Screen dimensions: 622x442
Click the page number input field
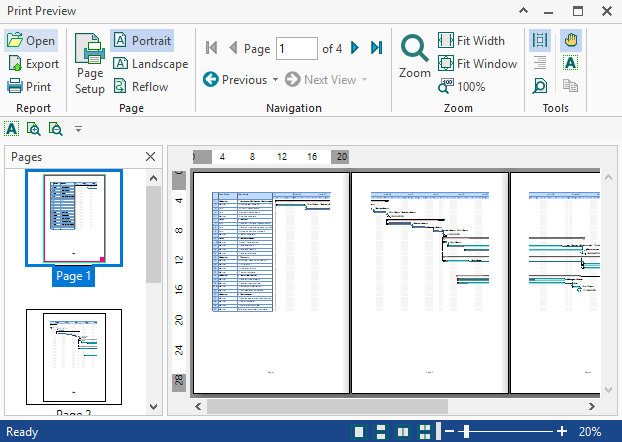point(296,48)
